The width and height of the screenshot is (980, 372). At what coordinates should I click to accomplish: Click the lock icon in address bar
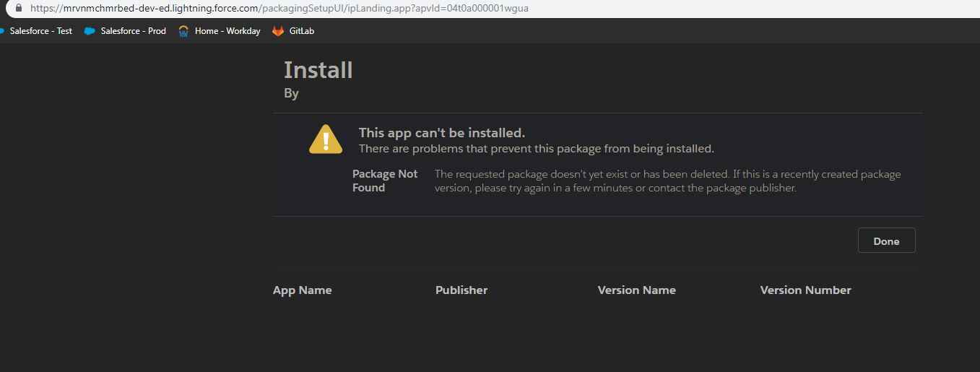point(19,8)
